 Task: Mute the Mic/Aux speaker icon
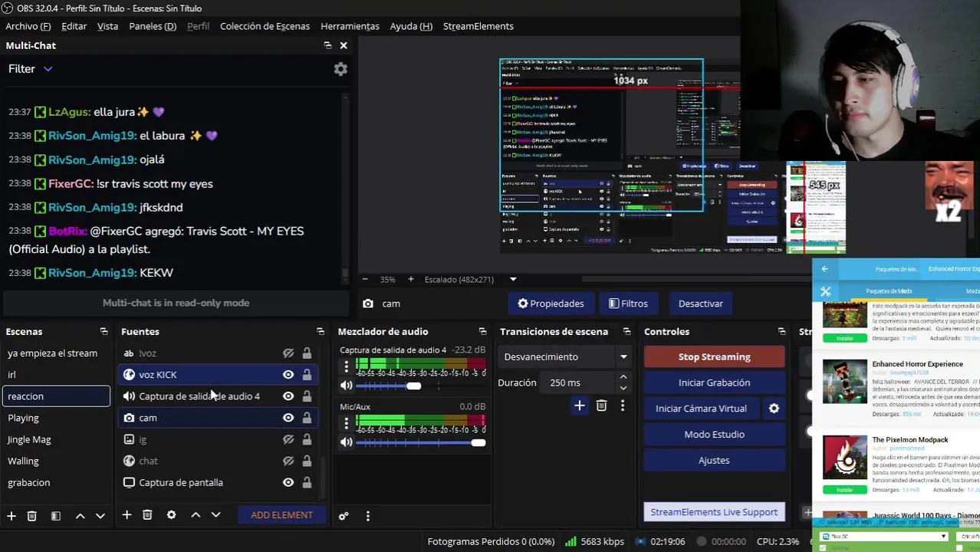347,442
